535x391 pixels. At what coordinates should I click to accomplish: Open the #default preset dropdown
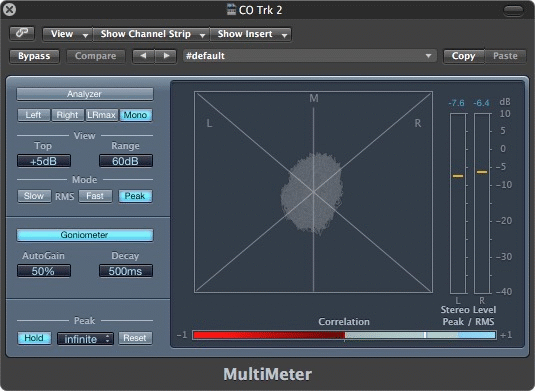309,56
